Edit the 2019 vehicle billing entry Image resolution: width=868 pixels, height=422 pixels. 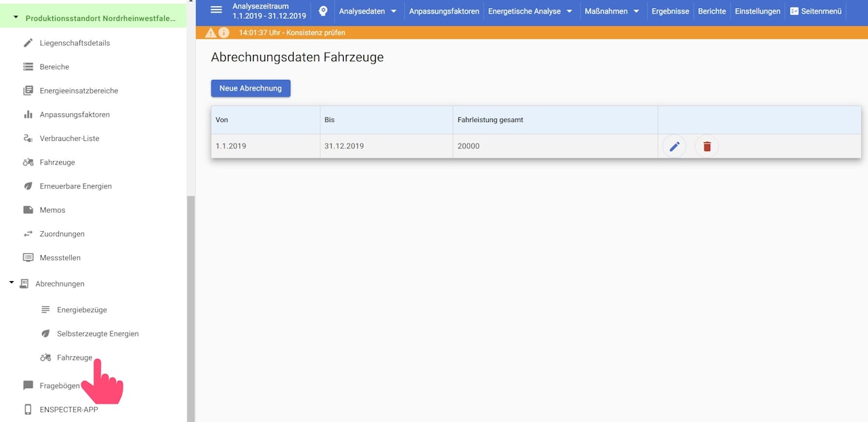point(674,146)
